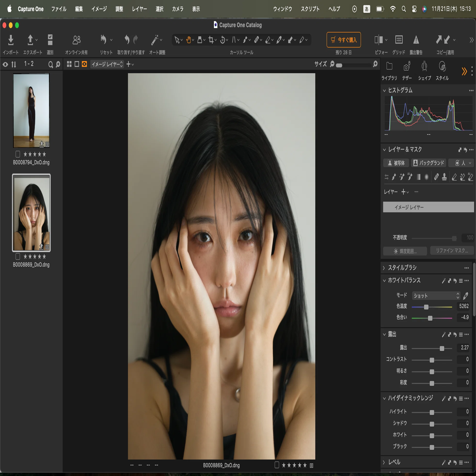Adjust the 露出 exposure slider

[x=442, y=348]
